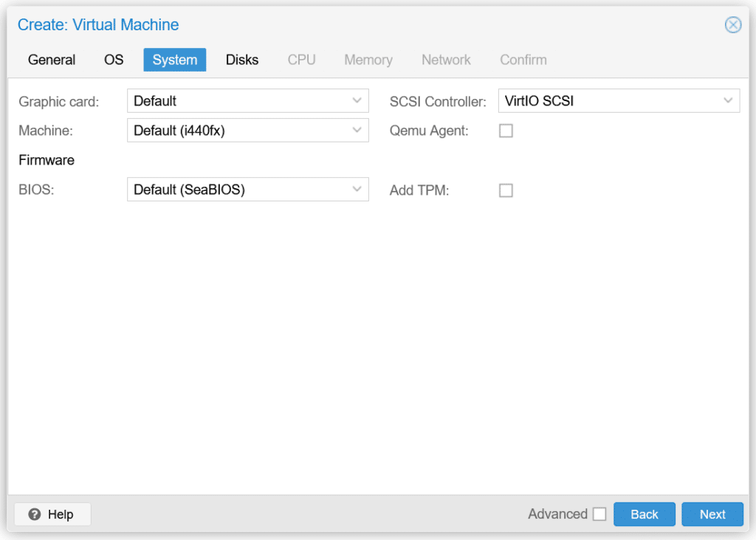The width and height of the screenshot is (756, 540).
Task: Click the Help question mark icon
Action: pyautogui.click(x=34, y=514)
